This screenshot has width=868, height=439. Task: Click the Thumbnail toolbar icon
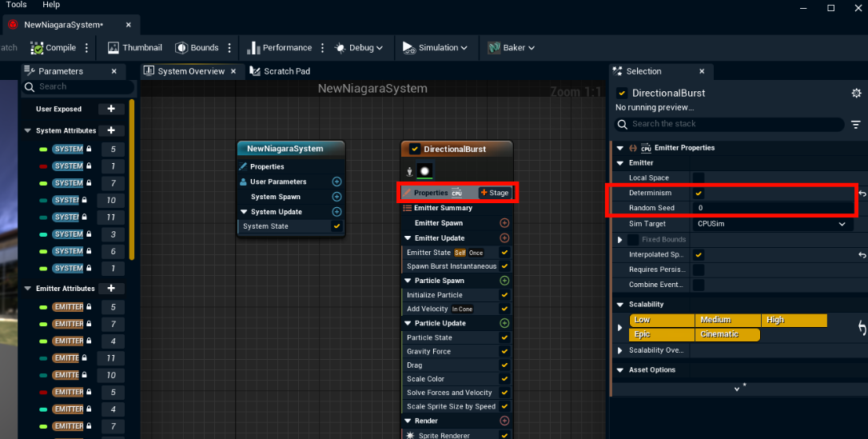pos(113,48)
